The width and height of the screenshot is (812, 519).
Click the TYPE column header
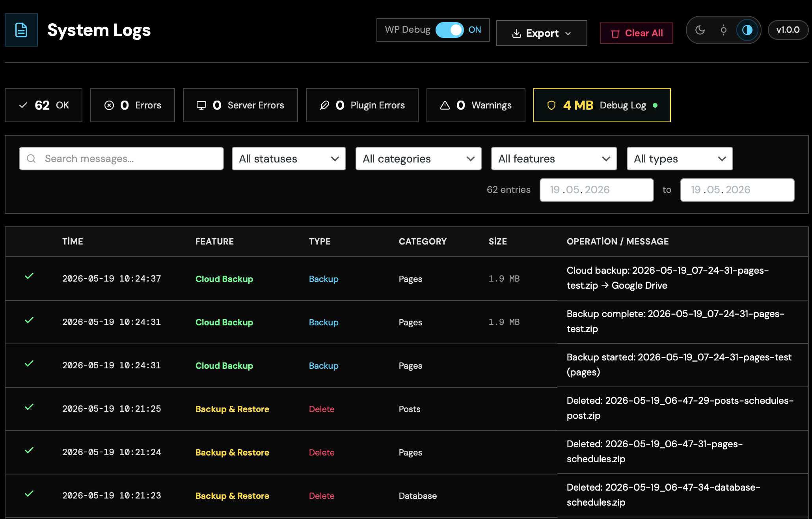tap(320, 241)
